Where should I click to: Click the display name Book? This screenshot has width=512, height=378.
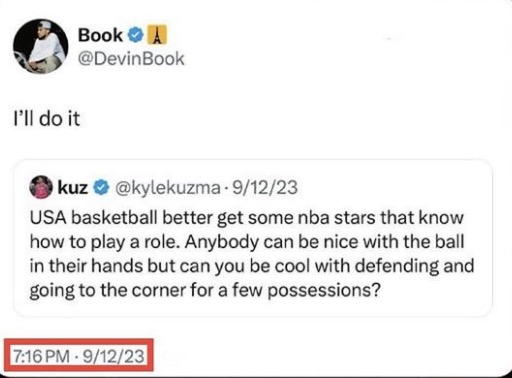[x=100, y=35]
